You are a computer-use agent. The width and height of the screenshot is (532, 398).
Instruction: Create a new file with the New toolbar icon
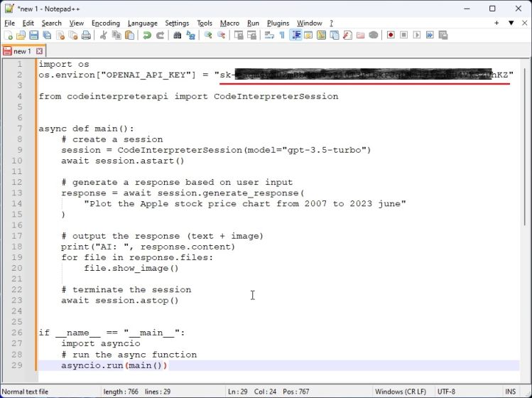8,36
